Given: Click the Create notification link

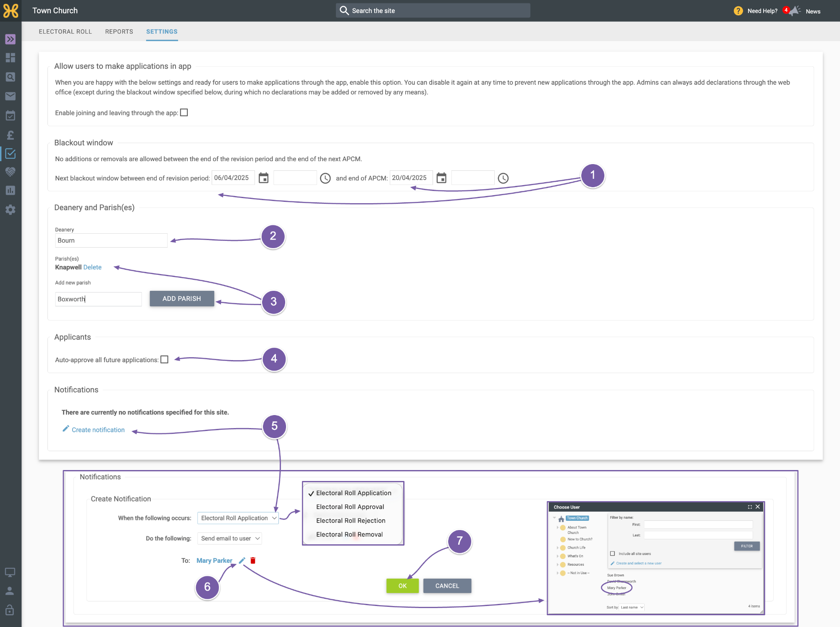Looking at the screenshot, I should (x=98, y=430).
